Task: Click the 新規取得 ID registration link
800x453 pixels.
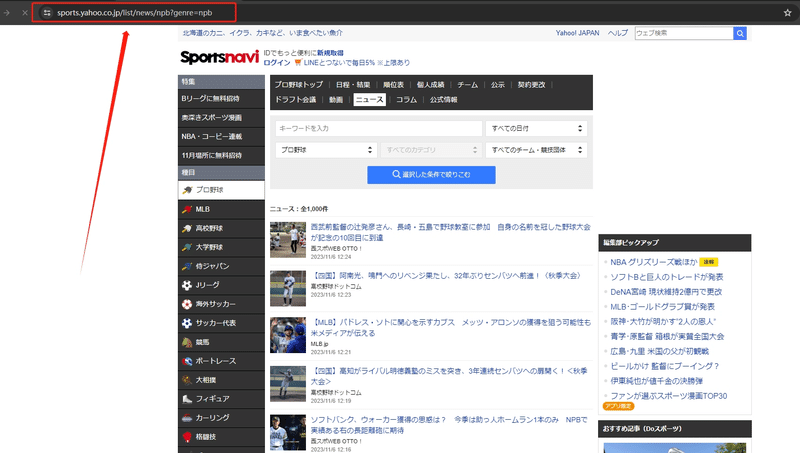Action: point(330,53)
